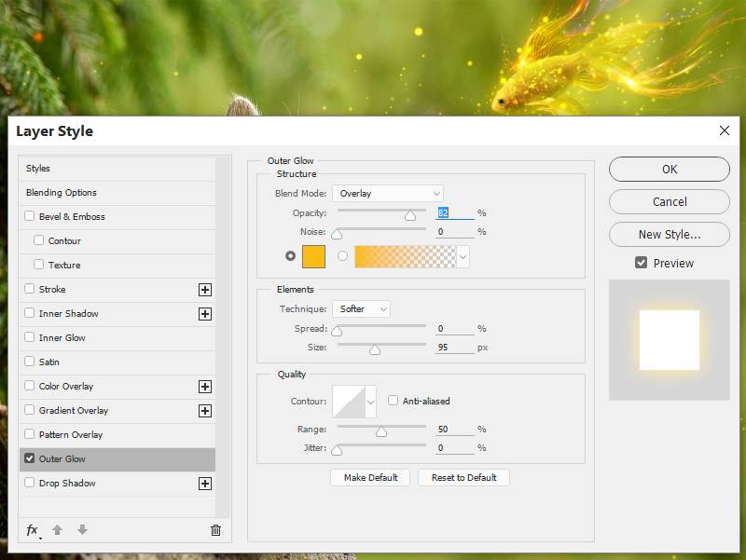Open the Technique Softer dropdown
The width and height of the screenshot is (746, 560).
[361, 309]
